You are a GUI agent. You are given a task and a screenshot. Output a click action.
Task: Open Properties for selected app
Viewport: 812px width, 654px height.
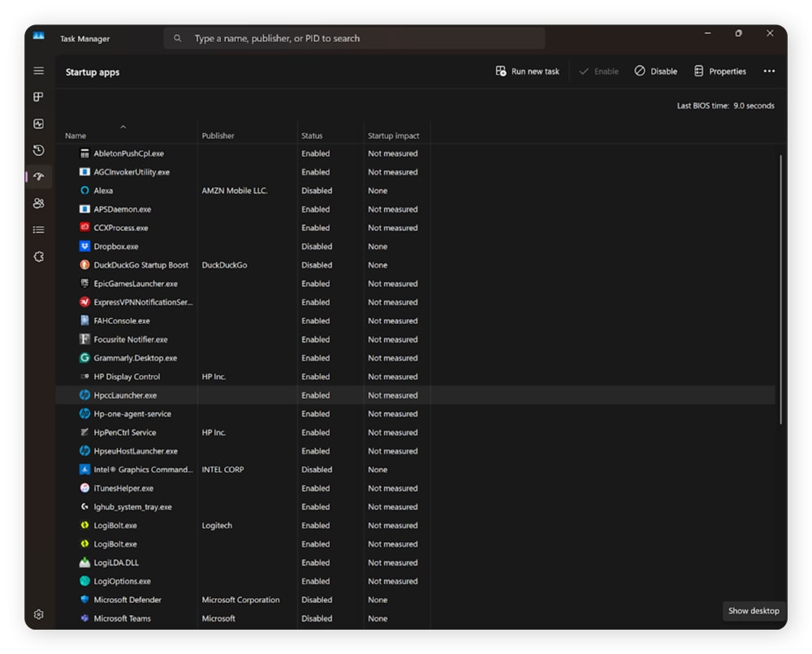pyautogui.click(x=719, y=71)
